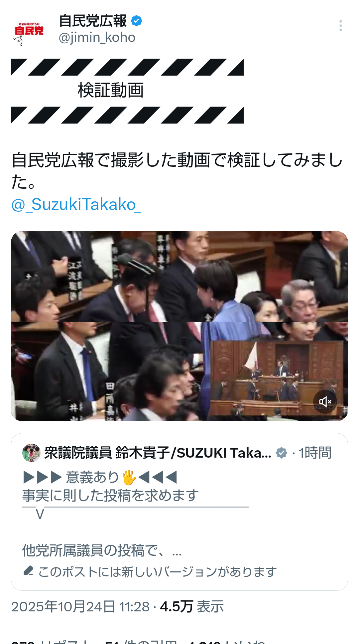Open the quoted post by 鈴木貴子
This screenshot has height=644, width=359.
pyautogui.click(x=179, y=512)
